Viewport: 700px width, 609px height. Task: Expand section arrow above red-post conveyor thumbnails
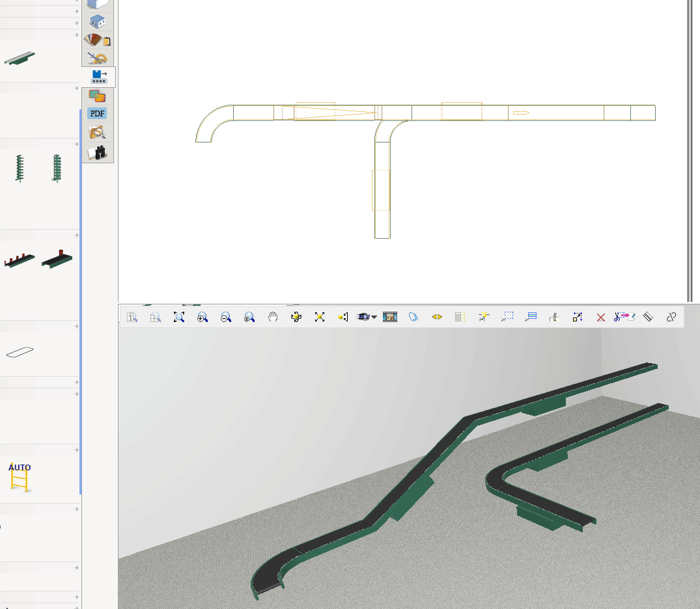click(76, 235)
